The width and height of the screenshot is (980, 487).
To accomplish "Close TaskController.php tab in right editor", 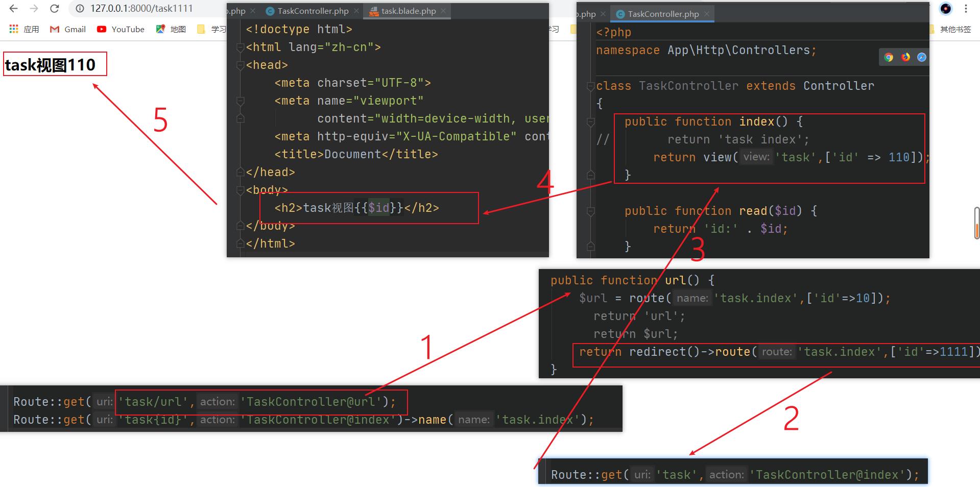I will [707, 14].
